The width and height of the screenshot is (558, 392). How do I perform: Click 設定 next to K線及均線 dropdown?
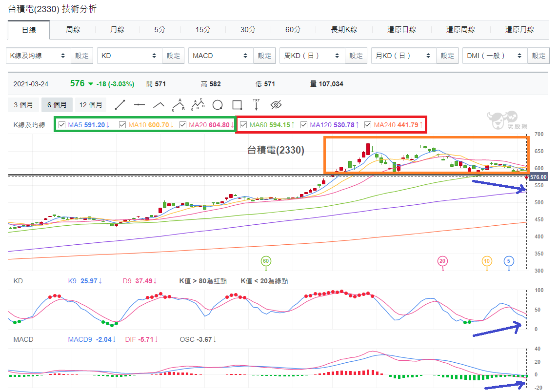82,56
